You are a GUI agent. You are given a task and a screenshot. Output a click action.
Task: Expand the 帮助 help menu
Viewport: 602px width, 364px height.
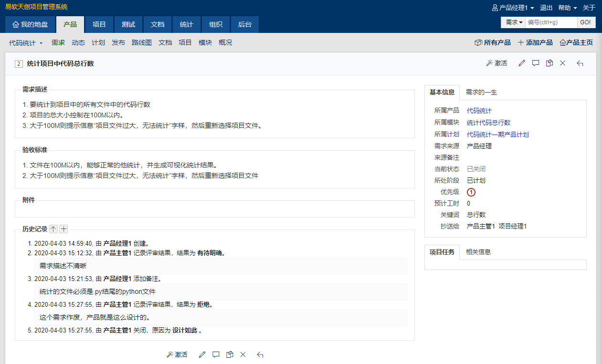[568, 8]
